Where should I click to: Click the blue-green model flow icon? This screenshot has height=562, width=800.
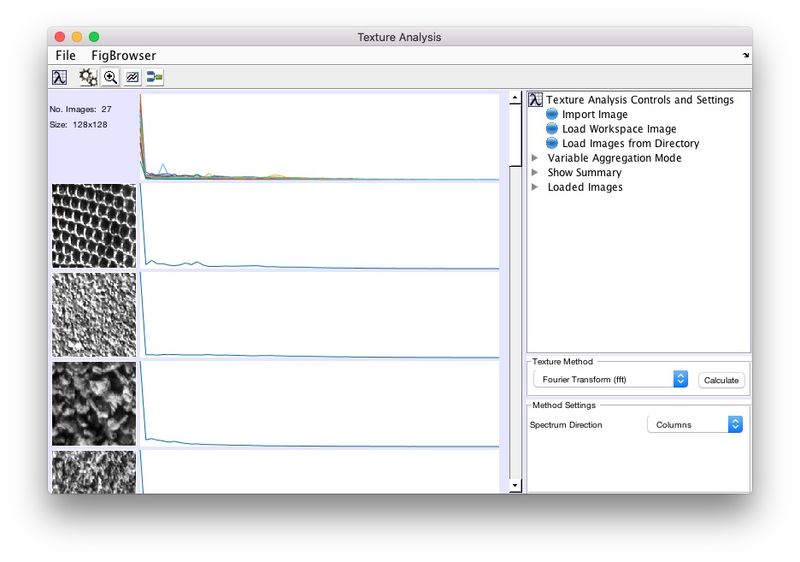pos(155,77)
